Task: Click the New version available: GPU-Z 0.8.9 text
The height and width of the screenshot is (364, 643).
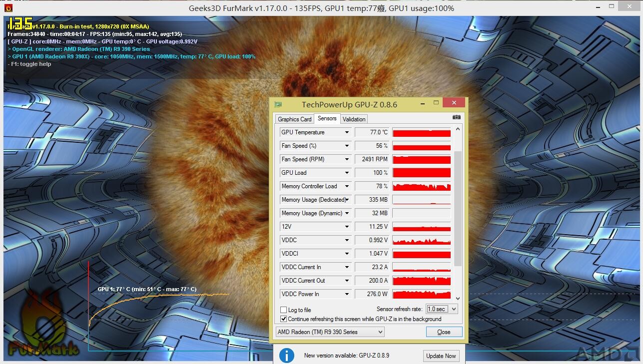Action: 347,356
